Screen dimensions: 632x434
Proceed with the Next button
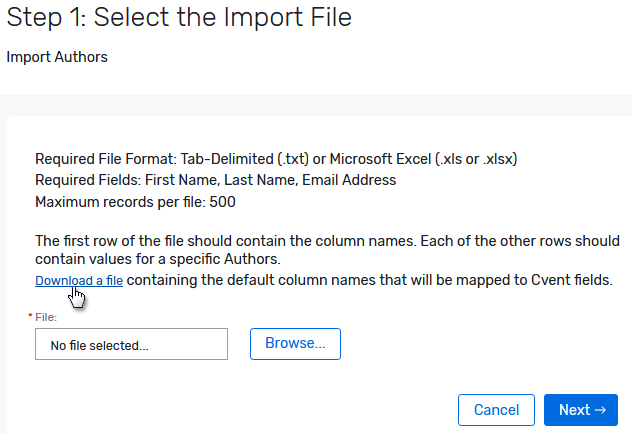(581, 410)
